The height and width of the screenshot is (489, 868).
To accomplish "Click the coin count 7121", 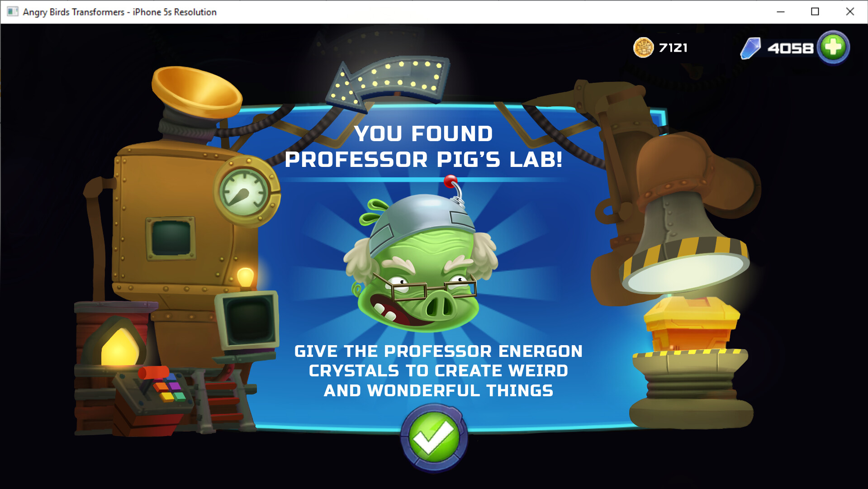I will click(673, 48).
